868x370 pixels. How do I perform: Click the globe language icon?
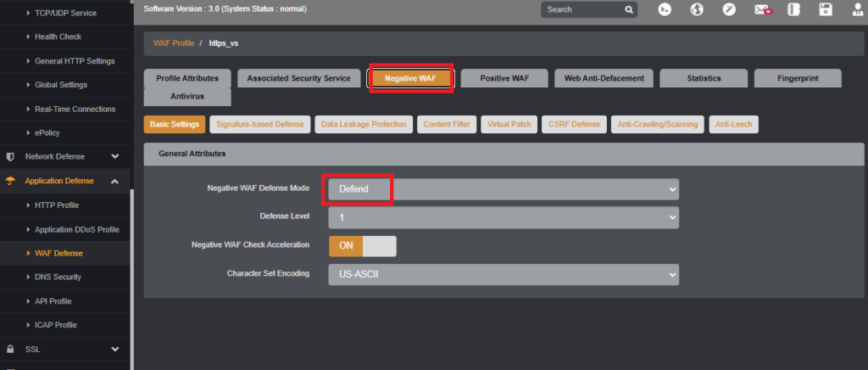pos(697,9)
